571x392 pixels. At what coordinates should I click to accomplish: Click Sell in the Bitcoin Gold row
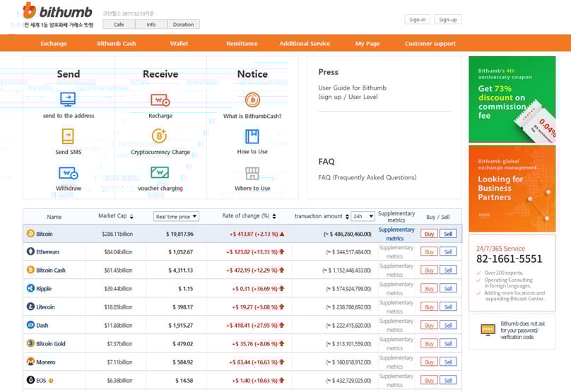pos(448,343)
